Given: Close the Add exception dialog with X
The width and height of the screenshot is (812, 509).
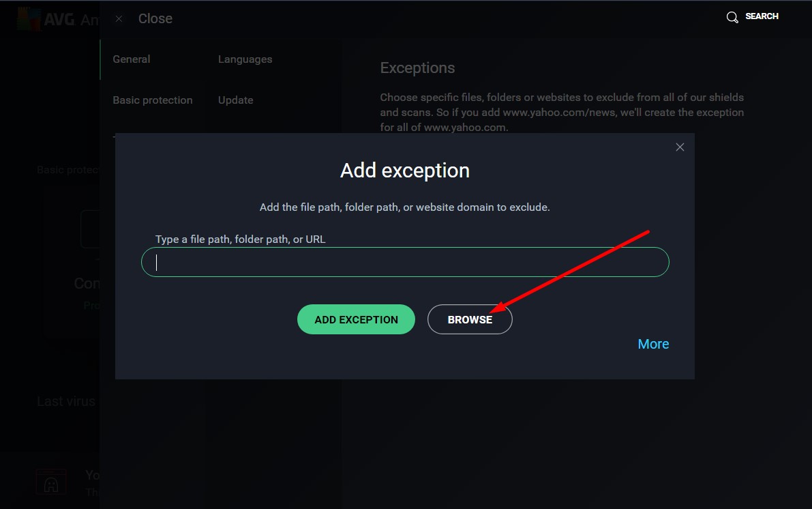Looking at the screenshot, I should [x=680, y=147].
